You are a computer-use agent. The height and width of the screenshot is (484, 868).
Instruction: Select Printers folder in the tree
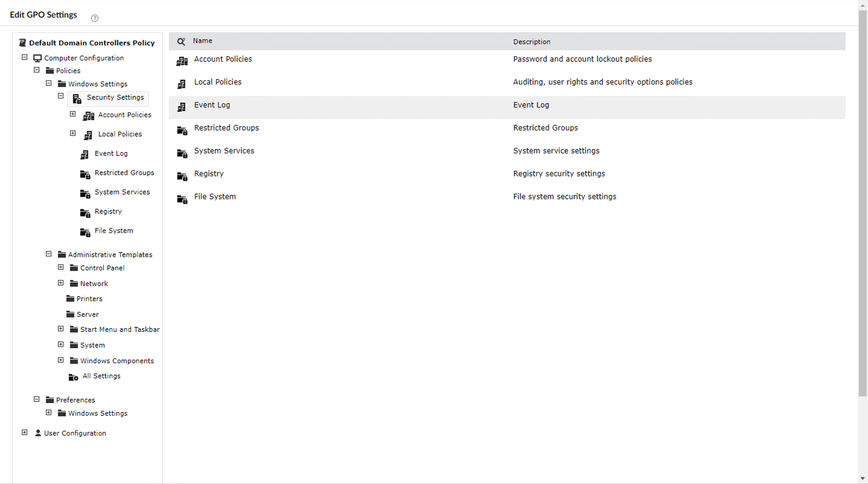(89, 298)
